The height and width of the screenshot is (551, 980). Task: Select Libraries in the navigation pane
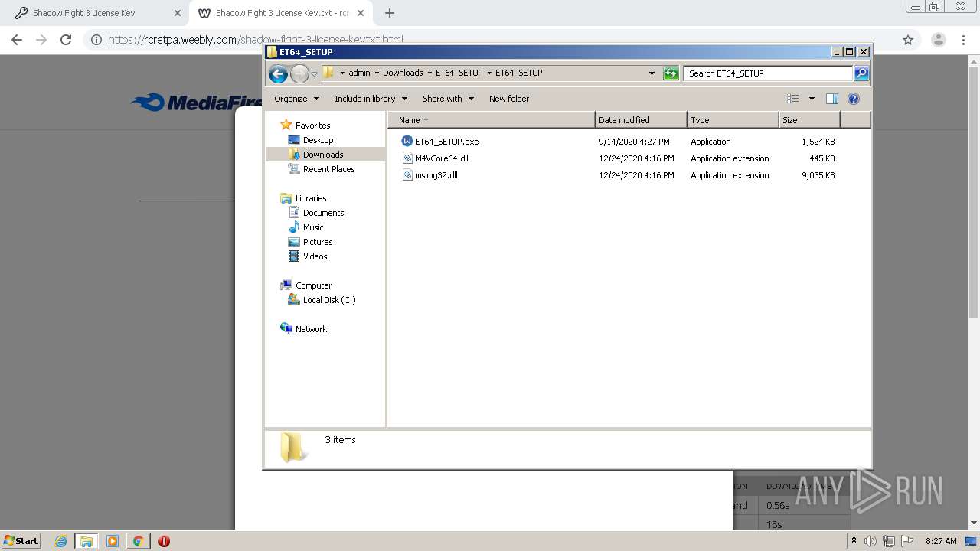(311, 198)
